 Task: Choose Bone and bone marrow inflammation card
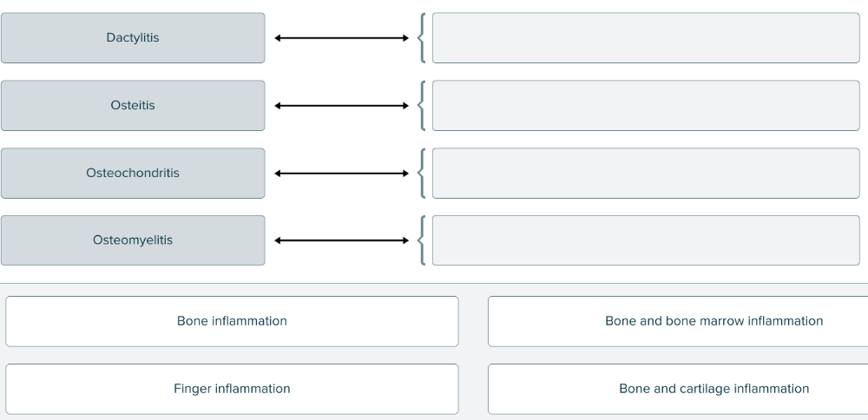678,321
